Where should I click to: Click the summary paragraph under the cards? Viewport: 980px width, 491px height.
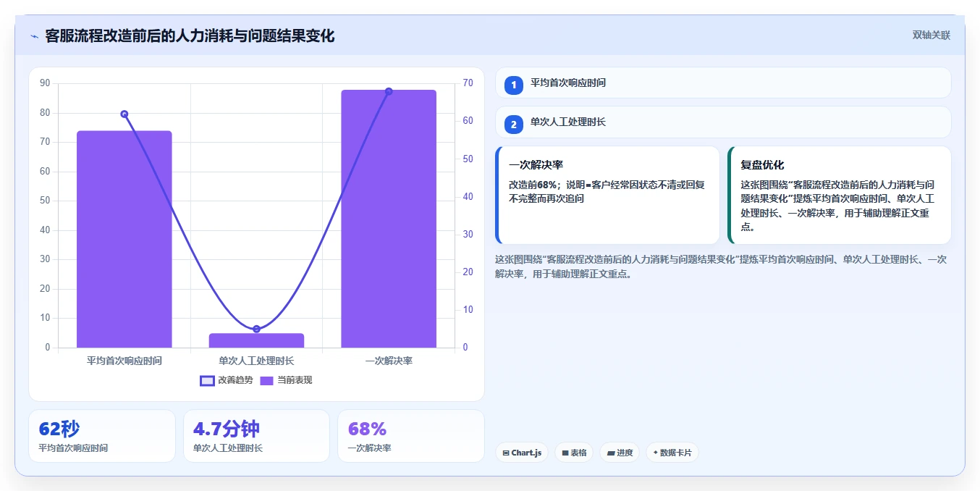click(721, 267)
